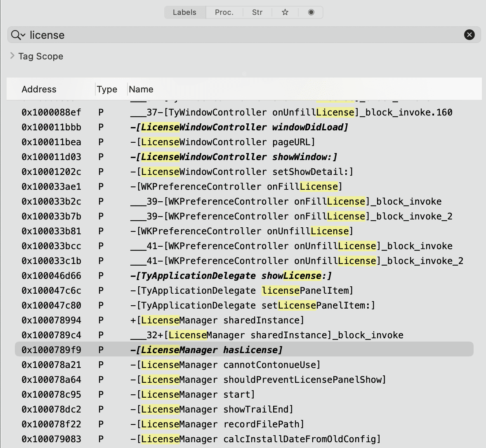Select TyWindowController onUnfillLicense block_invoke.160 row
The image size is (486, 448).
coord(244,112)
